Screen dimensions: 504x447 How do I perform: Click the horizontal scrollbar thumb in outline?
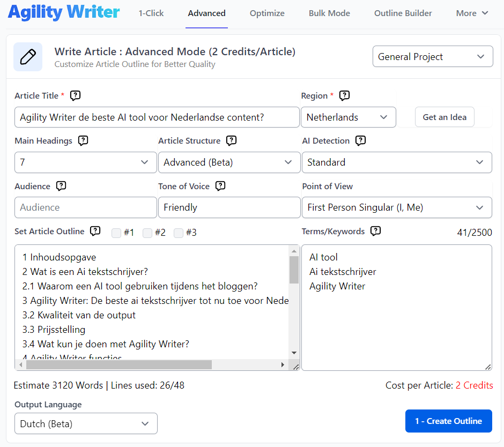pos(119,365)
